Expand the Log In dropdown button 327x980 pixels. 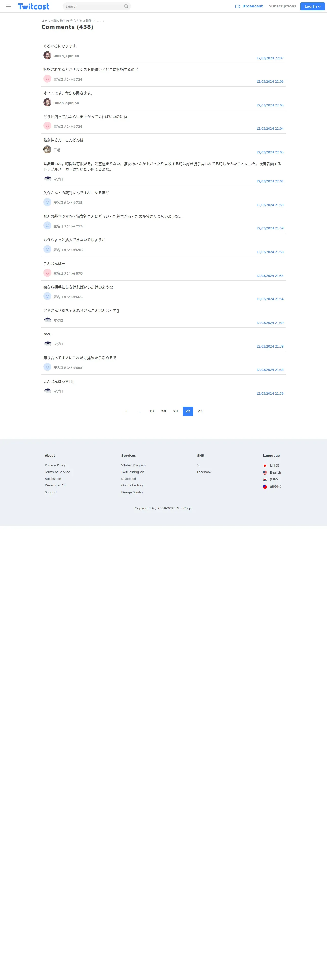pyautogui.click(x=312, y=6)
